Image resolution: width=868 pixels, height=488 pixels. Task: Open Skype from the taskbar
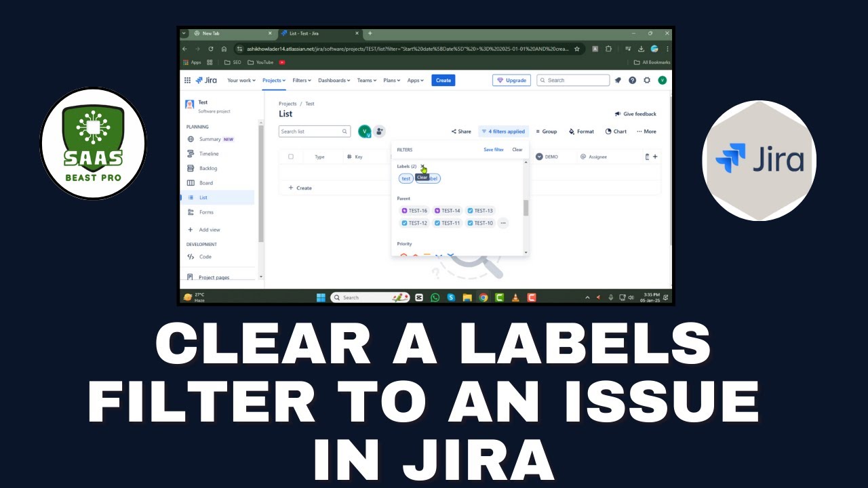[x=451, y=298]
